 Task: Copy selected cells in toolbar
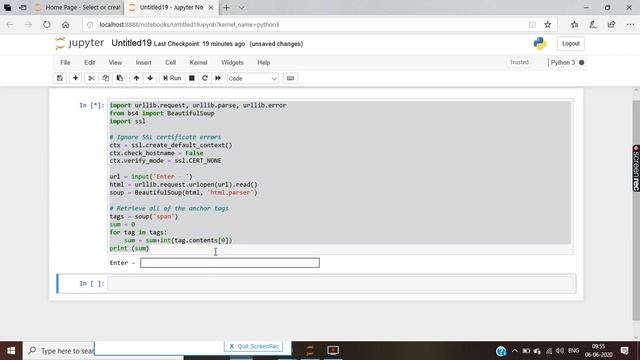tap(105, 78)
